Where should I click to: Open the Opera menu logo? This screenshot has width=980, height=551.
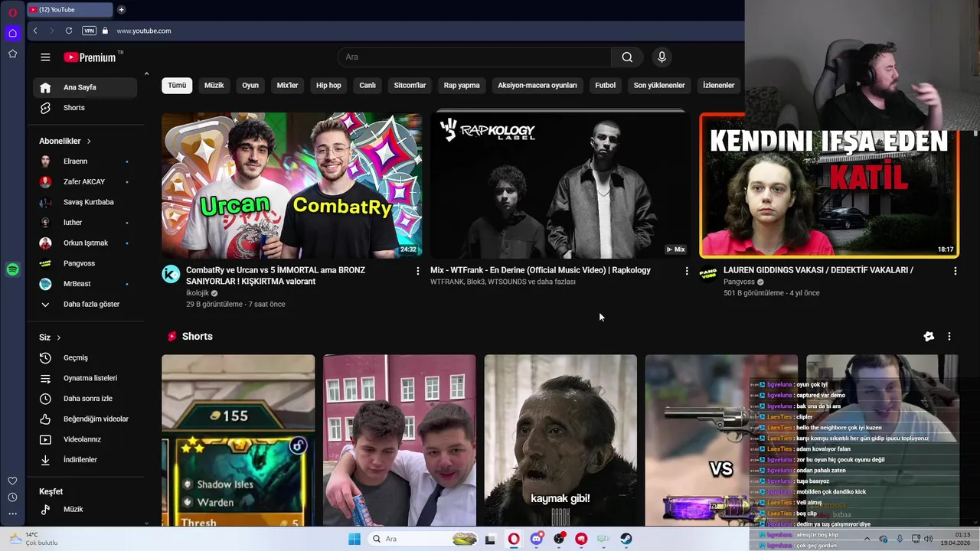pyautogui.click(x=12, y=12)
